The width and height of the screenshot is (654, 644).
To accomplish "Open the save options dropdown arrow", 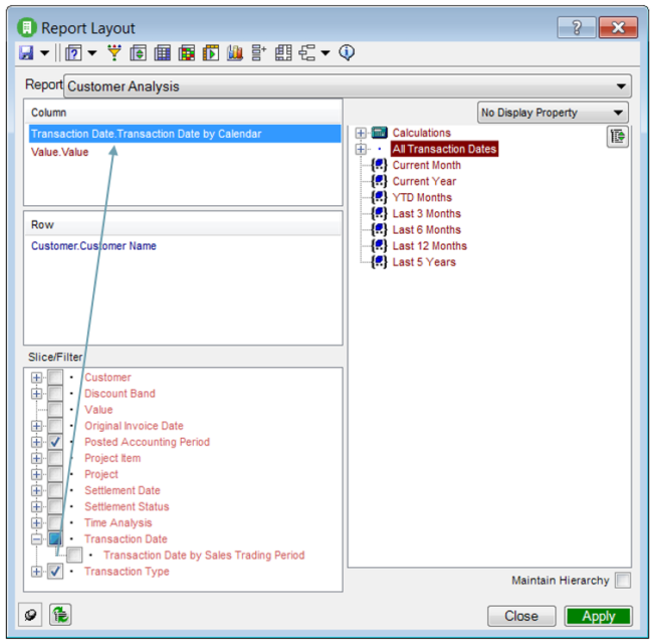I will click(x=44, y=53).
